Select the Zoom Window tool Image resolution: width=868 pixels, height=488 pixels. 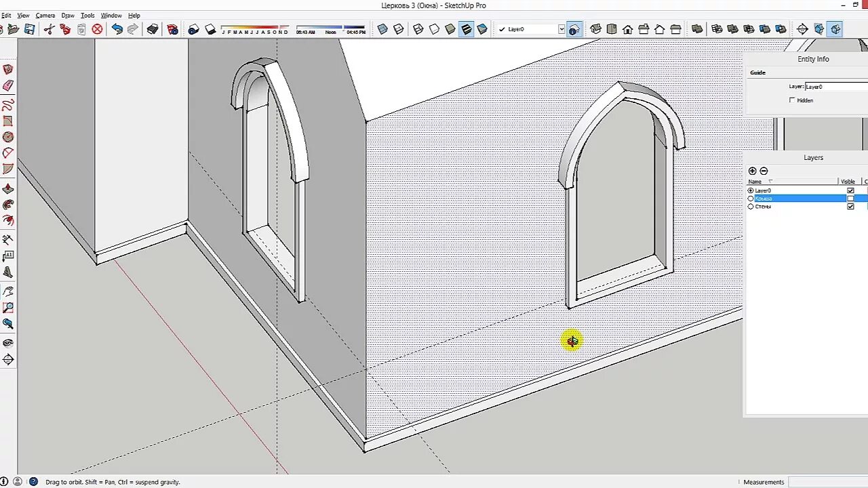tap(8, 308)
